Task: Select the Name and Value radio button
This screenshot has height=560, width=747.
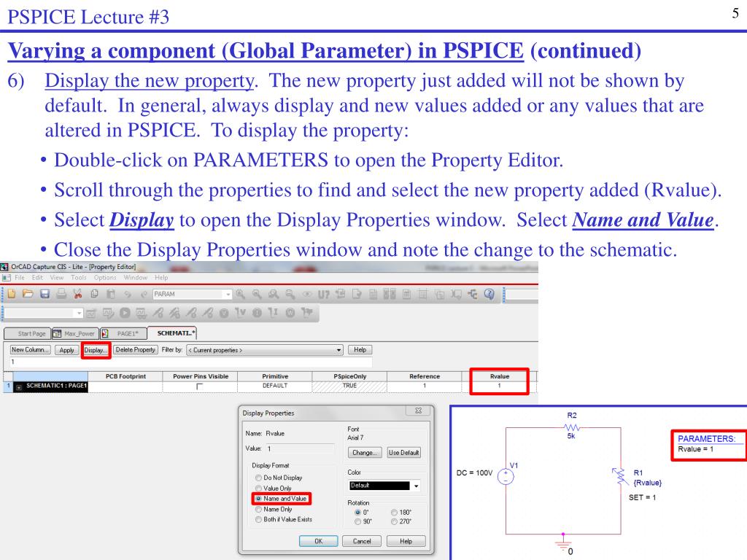Action: (x=259, y=499)
